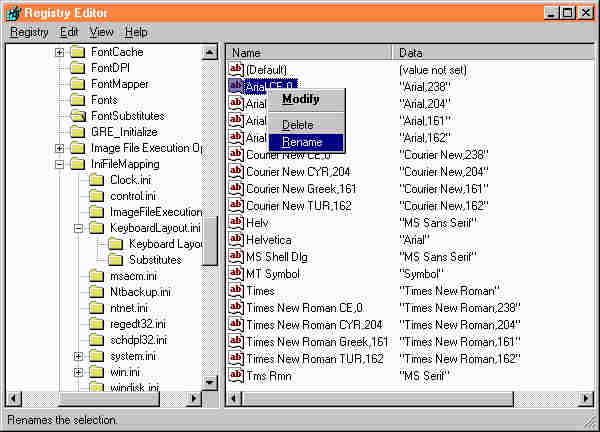Click the tree pane scroll left arrow

pos(14,399)
